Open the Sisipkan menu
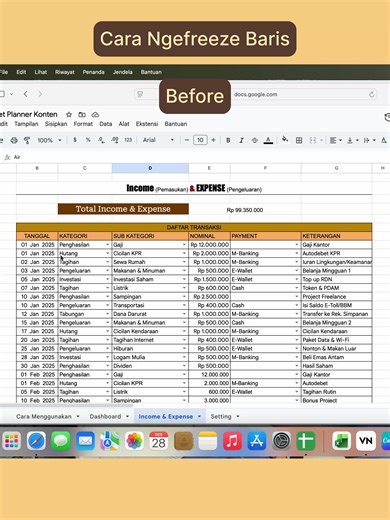 point(56,124)
